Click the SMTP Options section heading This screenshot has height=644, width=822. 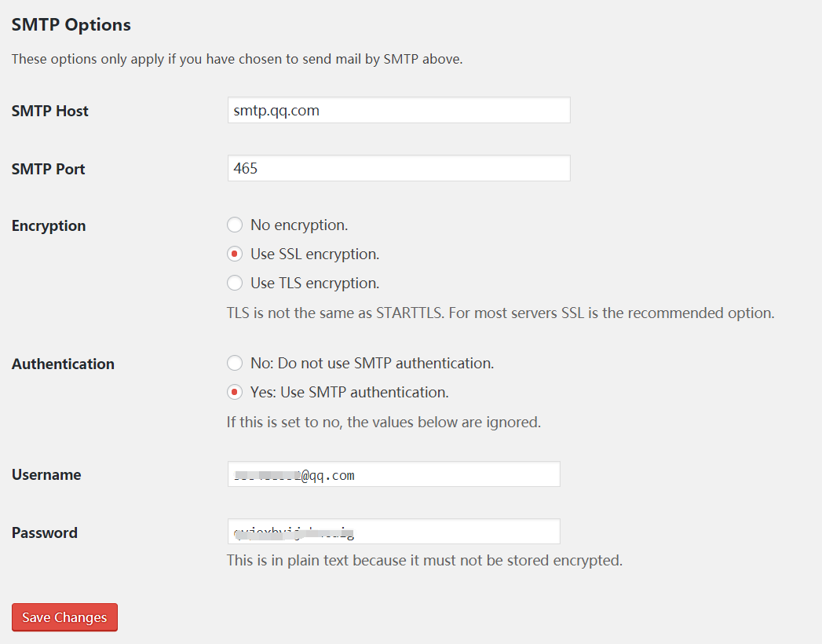click(x=71, y=24)
